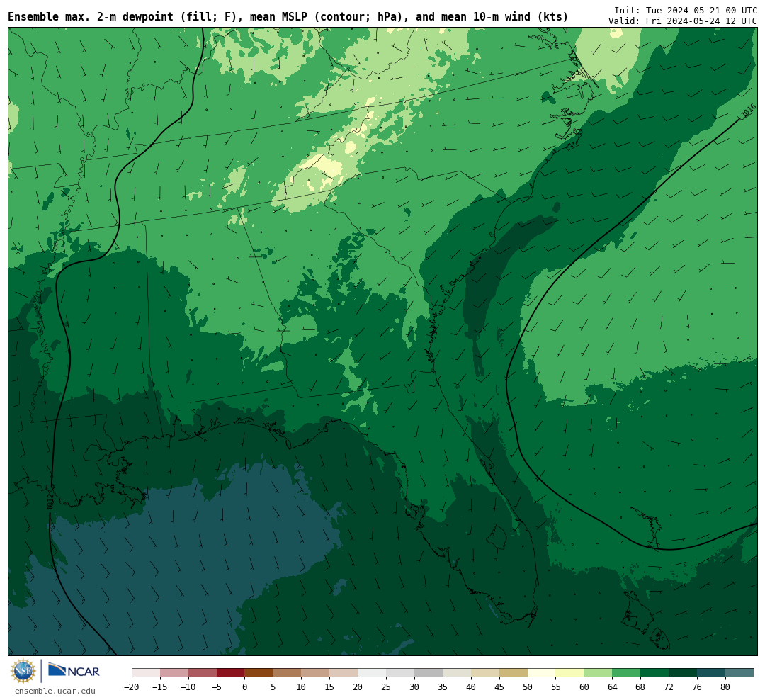Pick the 30 to 35 gray swatch
This screenshot has width=765, height=700.
[429, 673]
